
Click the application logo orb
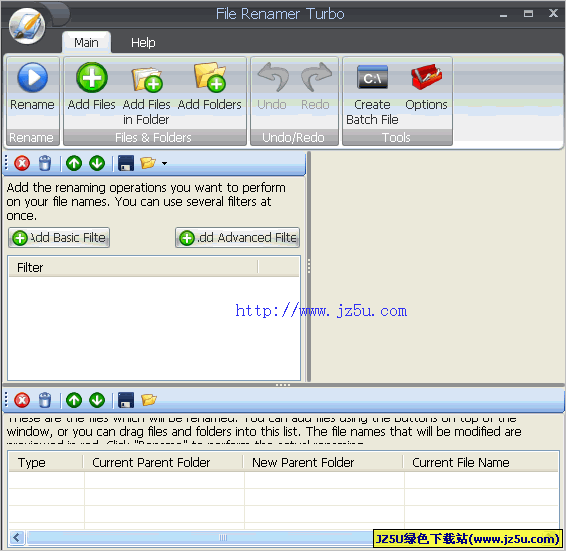point(27,26)
